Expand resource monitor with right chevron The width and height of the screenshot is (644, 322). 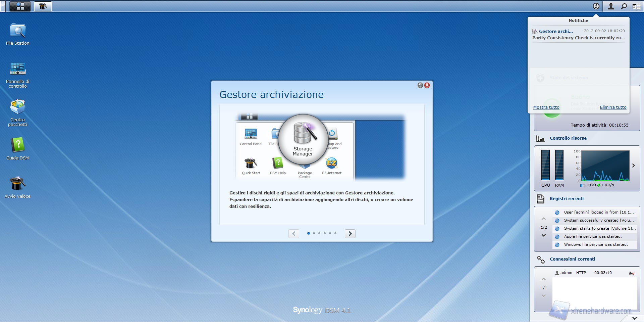click(x=634, y=166)
